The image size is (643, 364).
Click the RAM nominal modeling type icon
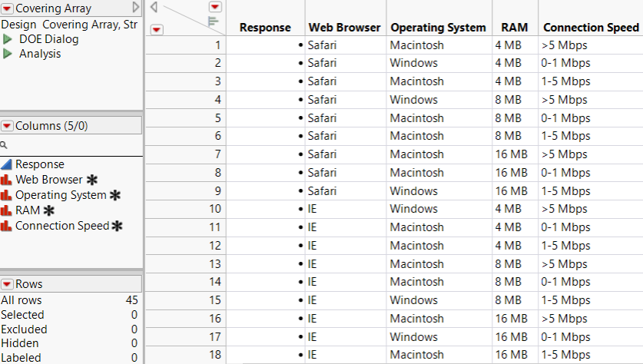(x=7, y=210)
